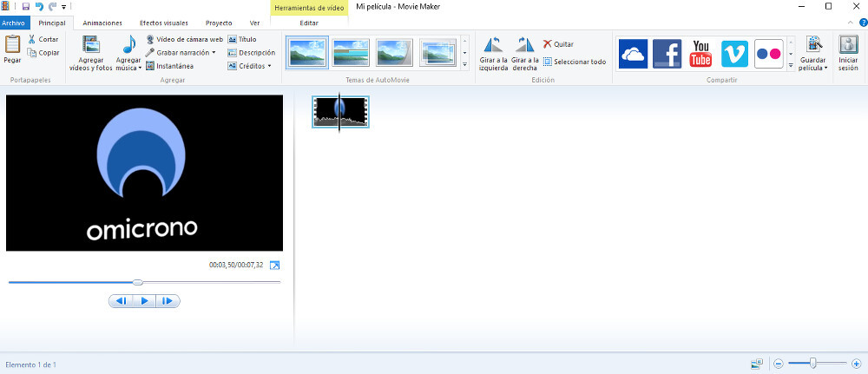
Task: Undo last action in quick access toolbar
Action: [39, 6]
